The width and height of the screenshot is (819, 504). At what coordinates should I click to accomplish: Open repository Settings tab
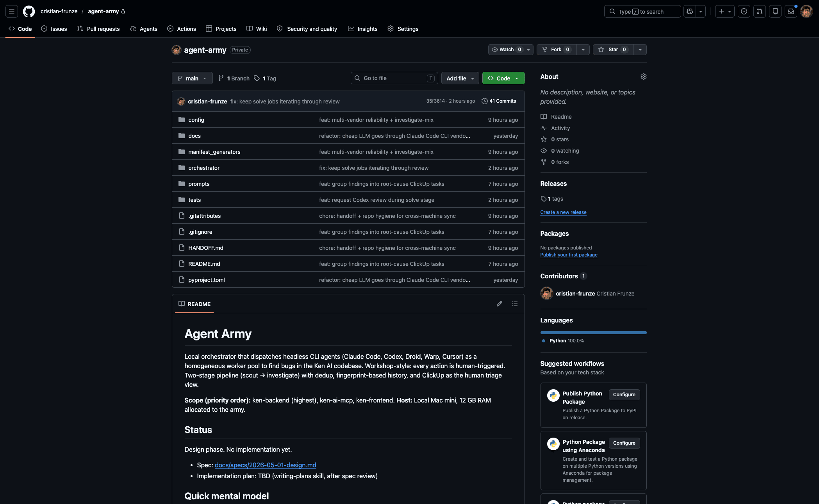pos(403,28)
